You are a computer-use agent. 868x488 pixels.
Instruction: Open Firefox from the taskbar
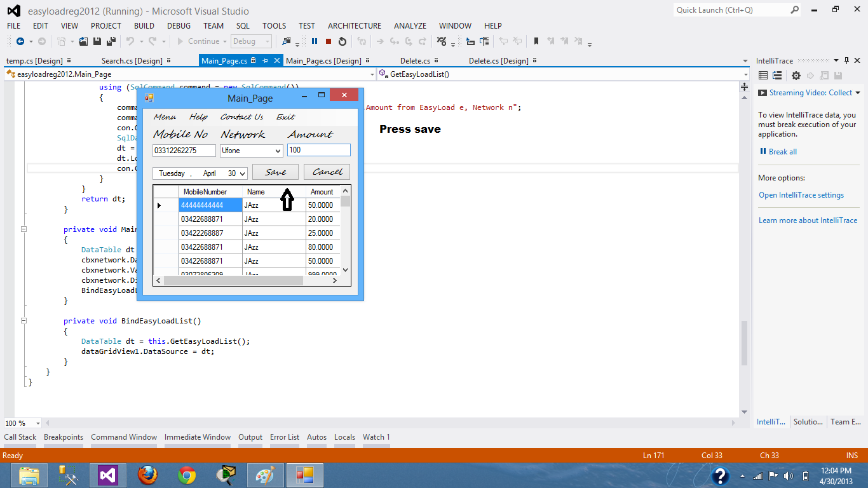[147, 475]
